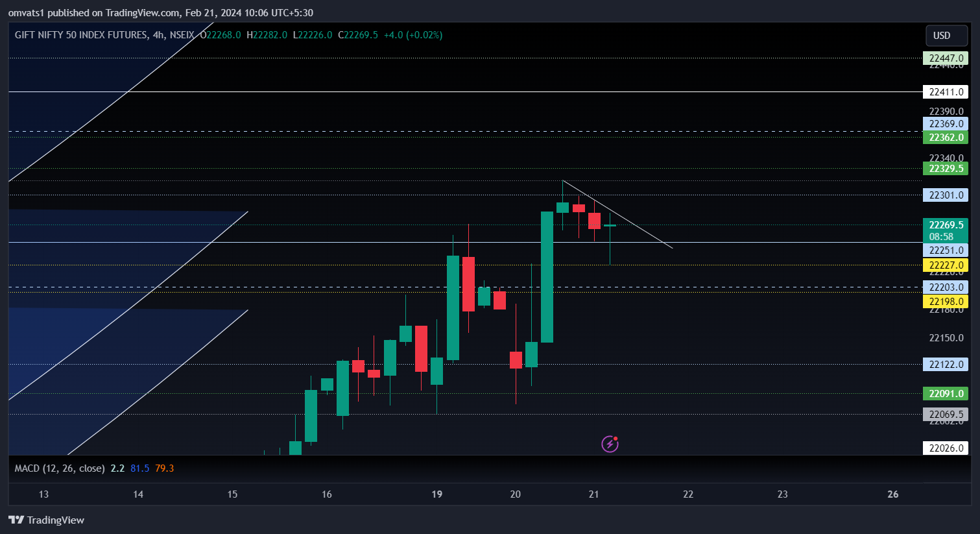The width and height of the screenshot is (980, 534).
Task: Select the 22198.0 yellow price label
Action: (946, 302)
